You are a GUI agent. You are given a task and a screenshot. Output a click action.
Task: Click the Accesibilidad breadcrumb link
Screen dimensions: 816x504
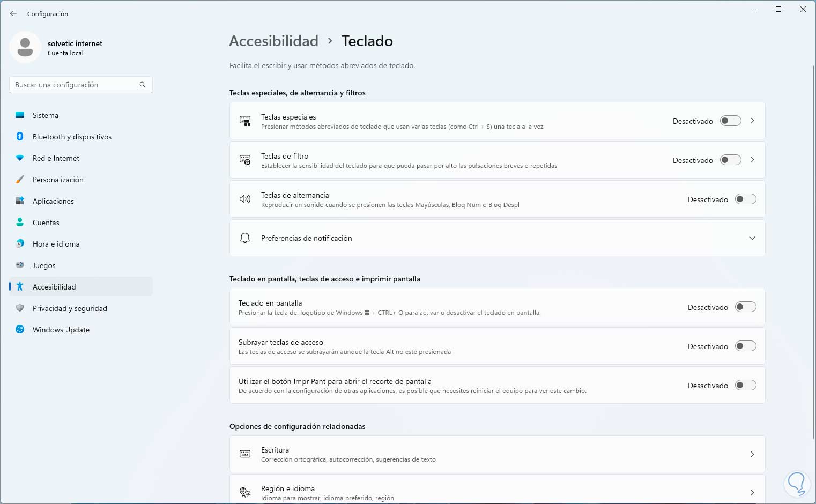pos(273,41)
